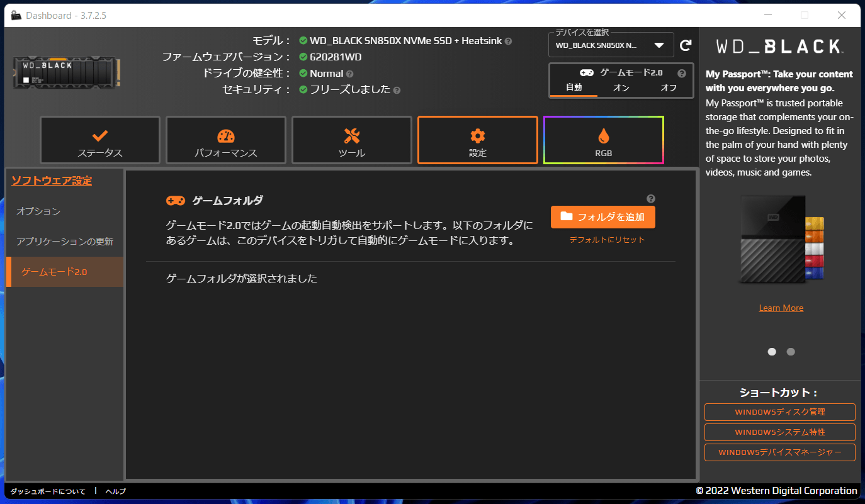Click Dashboard app icon in title bar
Viewport: 865px width, 504px height.
16,15
